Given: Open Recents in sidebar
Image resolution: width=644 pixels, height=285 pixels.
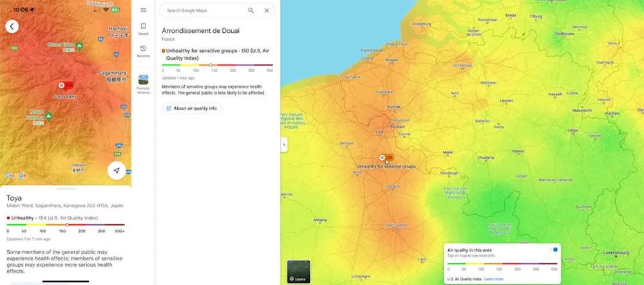Looking at the screenshot, I should (x=144, y=52).
